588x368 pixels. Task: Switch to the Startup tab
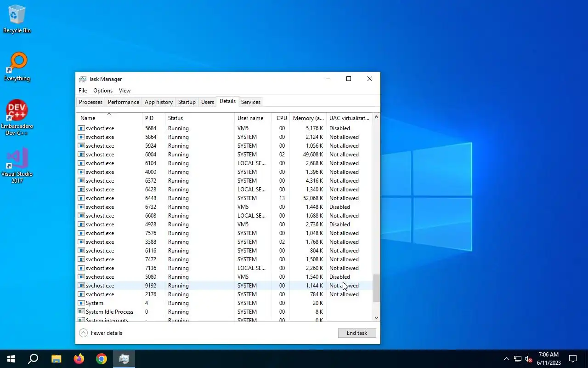pyautogui.click(x=187, y=102)
